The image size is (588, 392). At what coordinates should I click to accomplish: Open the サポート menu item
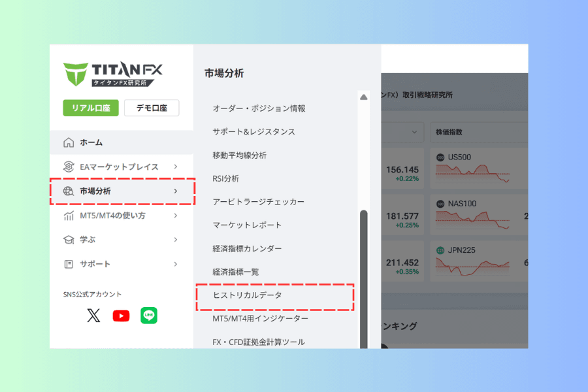coord(121,264)
